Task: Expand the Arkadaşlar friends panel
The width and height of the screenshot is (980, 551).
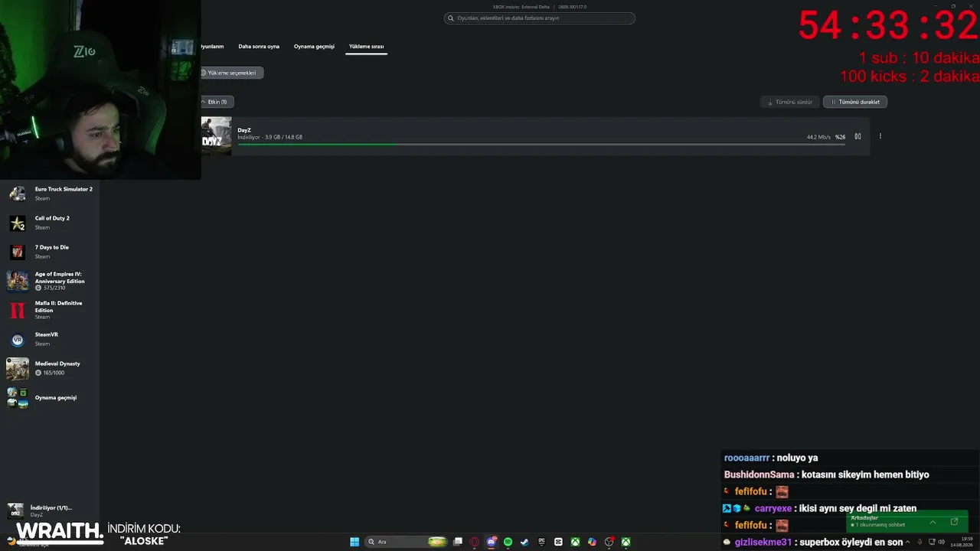Action: coord(933,522)
